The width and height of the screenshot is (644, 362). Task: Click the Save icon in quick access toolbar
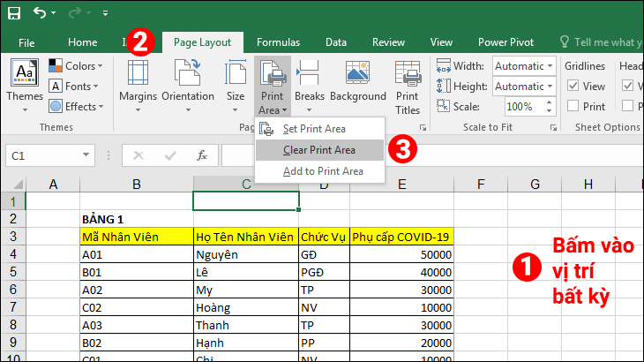tap(14, 13)
